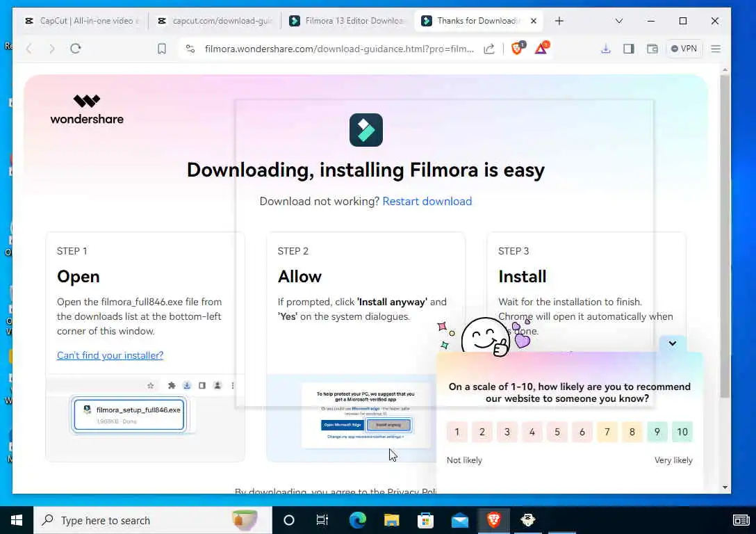Image resolution: width=756 pixels, height=534 pixels.
Task: Rate recommendation as 8
Action: pos(632,432)
